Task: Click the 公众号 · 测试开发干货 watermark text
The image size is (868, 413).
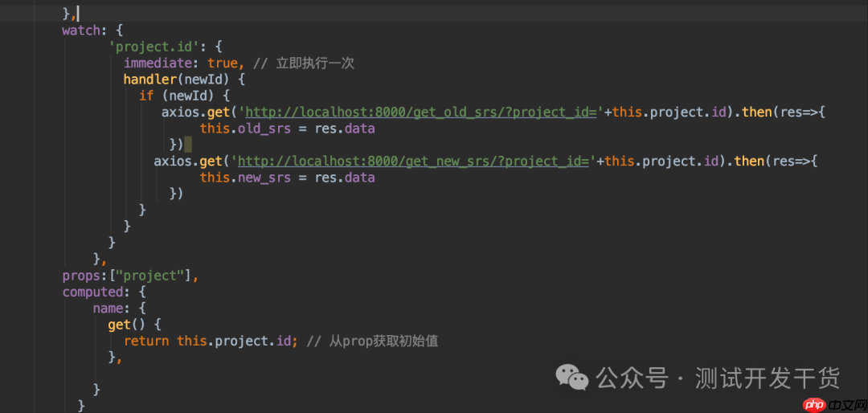Action: pos(717,377)
